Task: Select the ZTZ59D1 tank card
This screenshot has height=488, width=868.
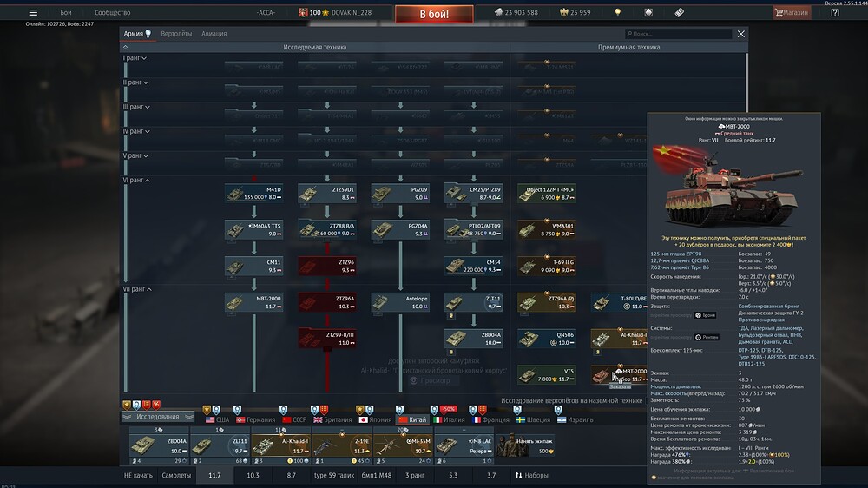Action: 327,194
